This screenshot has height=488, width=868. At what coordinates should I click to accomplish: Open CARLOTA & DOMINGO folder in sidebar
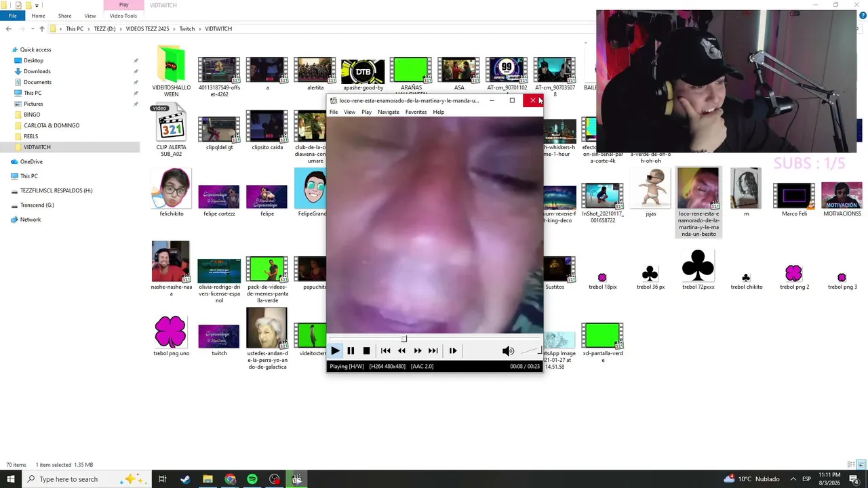[x=51, y=125]
